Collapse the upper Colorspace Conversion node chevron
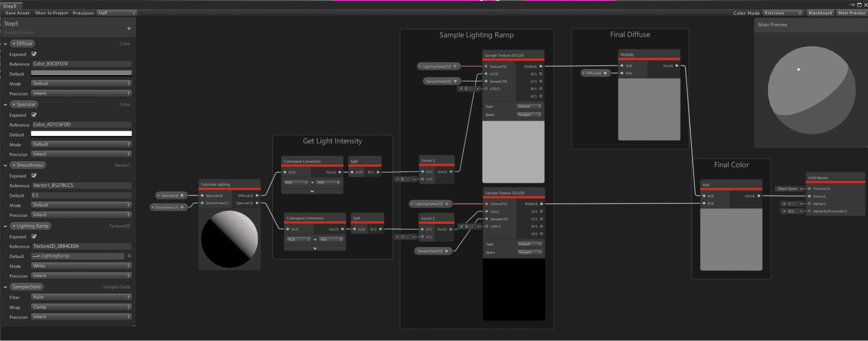The image size is (868, 341). [x=312, y=191]
